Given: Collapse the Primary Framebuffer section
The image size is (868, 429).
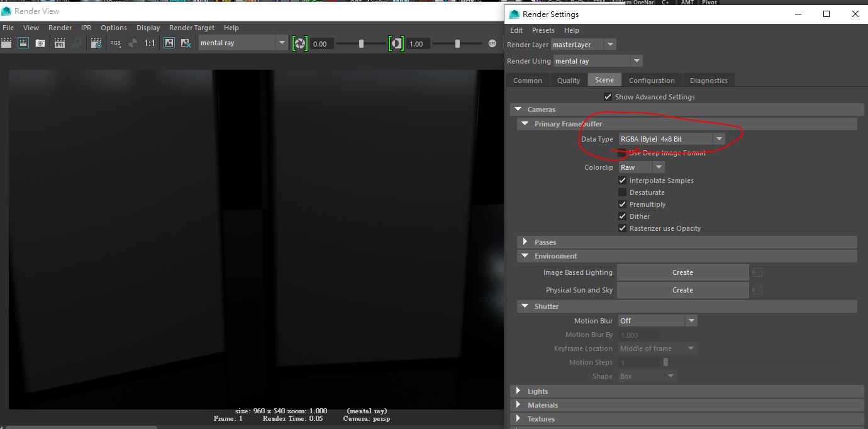Looking at the screenshot, I should coord(526,124).
